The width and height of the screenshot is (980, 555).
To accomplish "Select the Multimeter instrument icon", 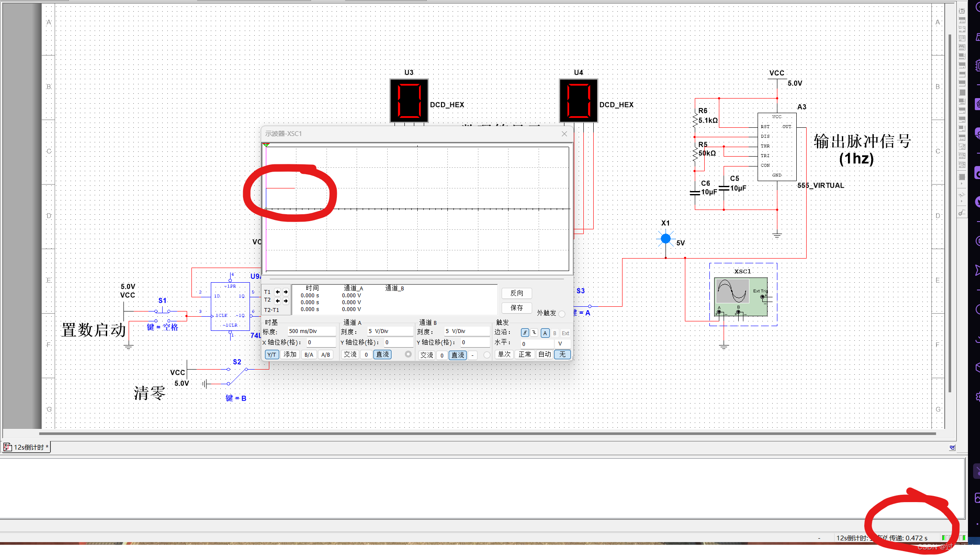I will (x=962, y=12).
